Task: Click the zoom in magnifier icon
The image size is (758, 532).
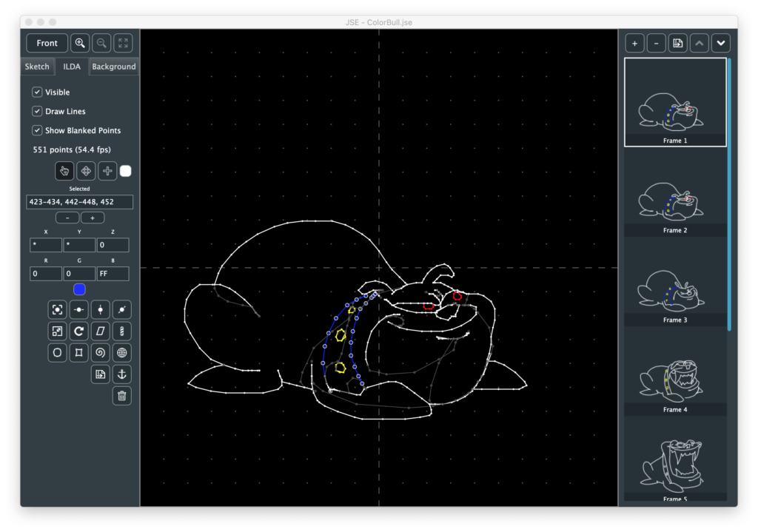Action: [x=80, y=43]
